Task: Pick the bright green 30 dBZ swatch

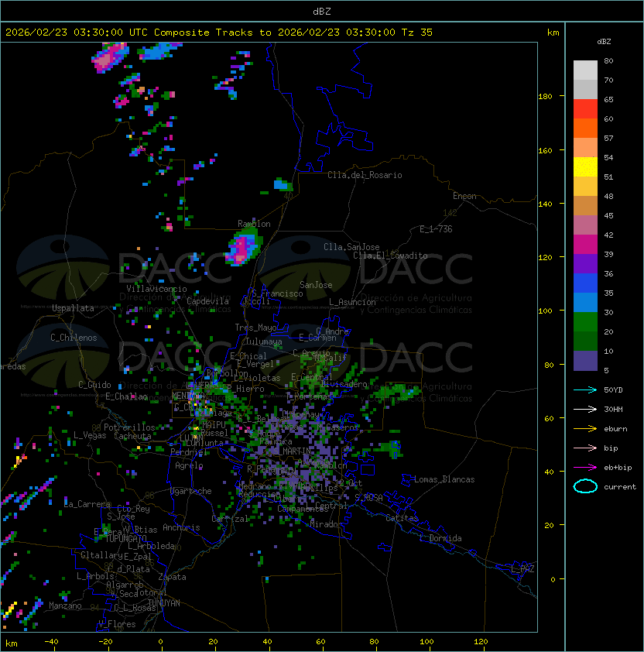Action: click(585, 321)
